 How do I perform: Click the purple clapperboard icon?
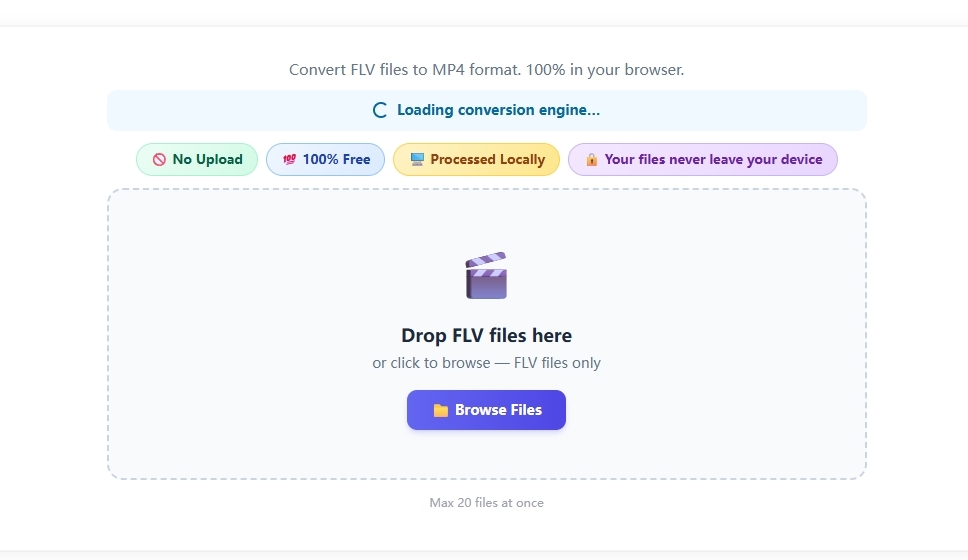coord(486,275)
